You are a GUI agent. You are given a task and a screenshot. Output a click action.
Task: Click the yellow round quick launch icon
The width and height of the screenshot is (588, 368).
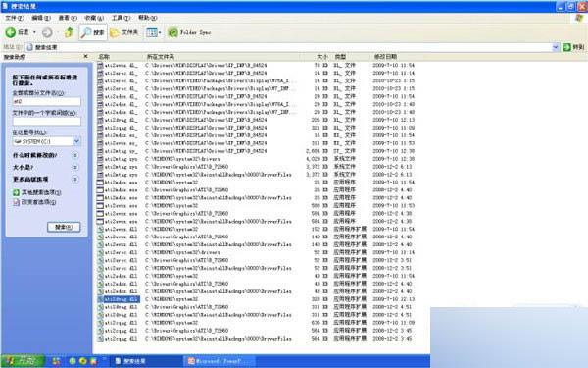coord(83,361)
